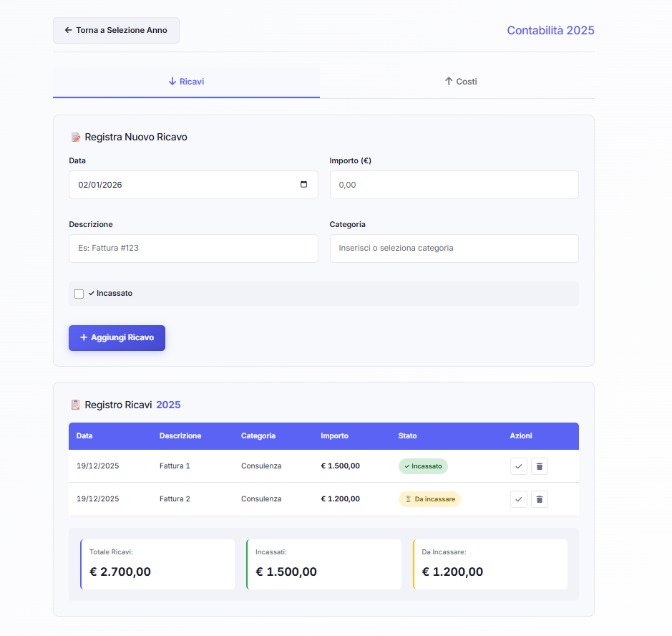Delete the Fattura 2 row with the trash icon
The height and width of the screenshot is (636, 672).
(540, 499)
